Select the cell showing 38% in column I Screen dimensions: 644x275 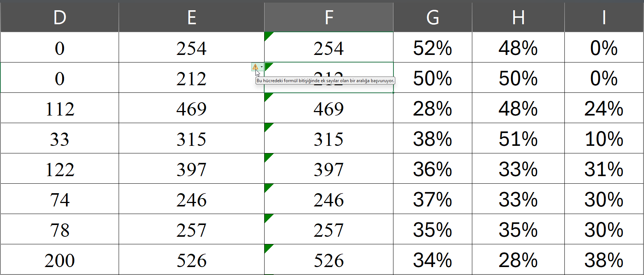(x=603, y=259)
